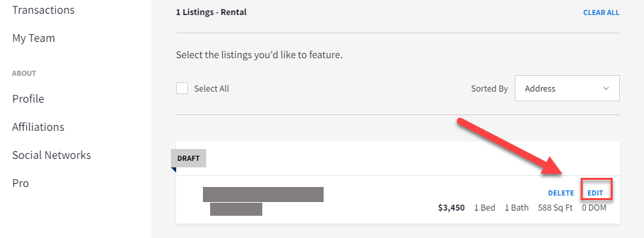The image size is (644, 238).
Task: Click the $3,450 listing price
Action: click(x=452, y=208)
